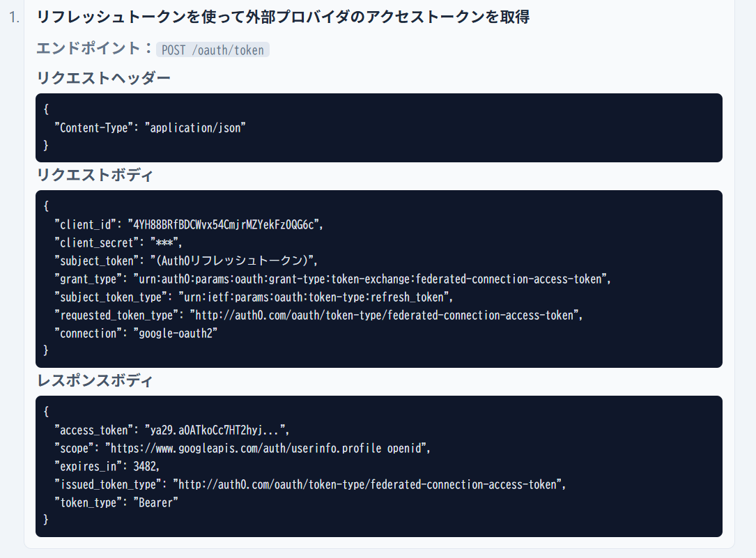Image resolution: width=756 pixels, height=558 pixels.
Task: Click the POST /oauth/token endpoint code
Action: [x=213, y=49]
